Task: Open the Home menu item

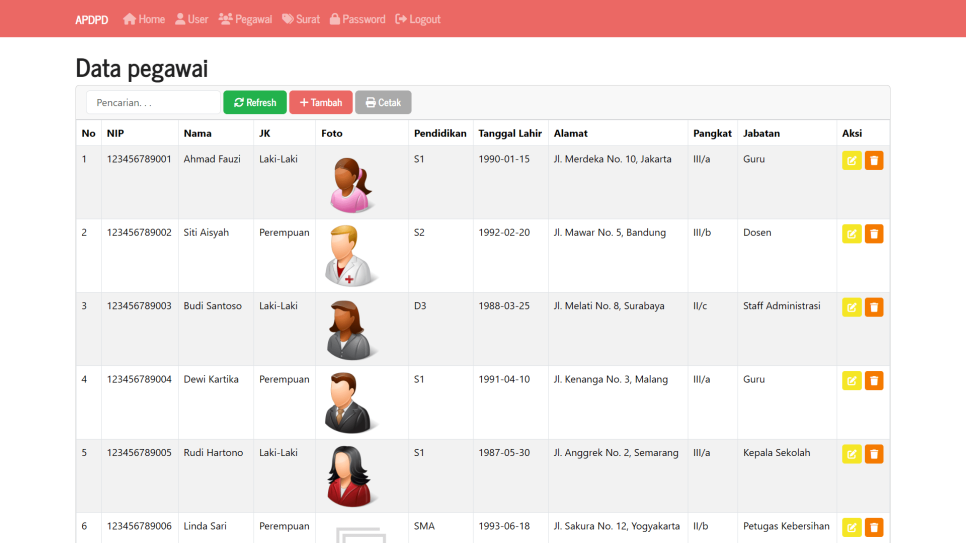Action: (144, 19)
